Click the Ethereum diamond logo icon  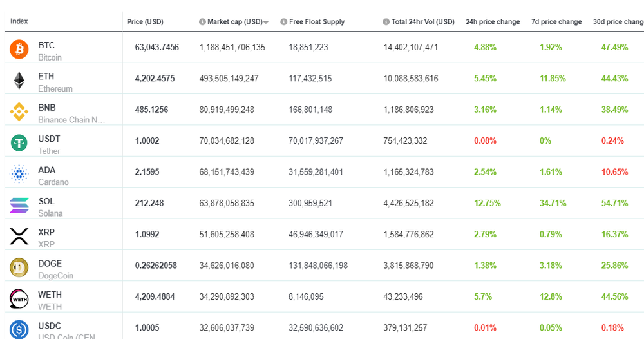click(x=19, y=81)
